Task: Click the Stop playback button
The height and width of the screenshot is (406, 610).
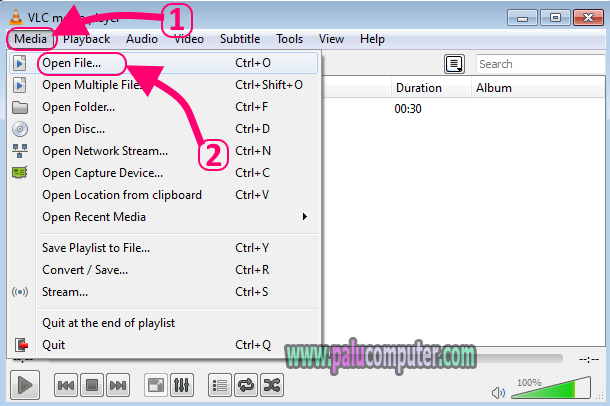Action: [x=92, y=385]
